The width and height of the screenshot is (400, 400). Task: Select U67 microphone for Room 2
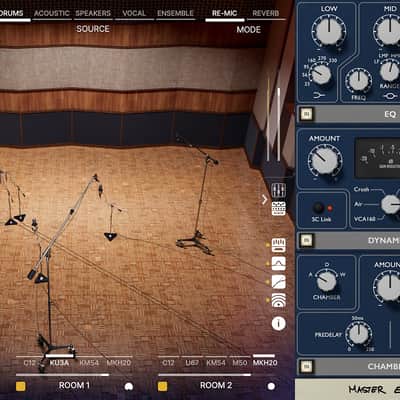(x=192, y=363)
